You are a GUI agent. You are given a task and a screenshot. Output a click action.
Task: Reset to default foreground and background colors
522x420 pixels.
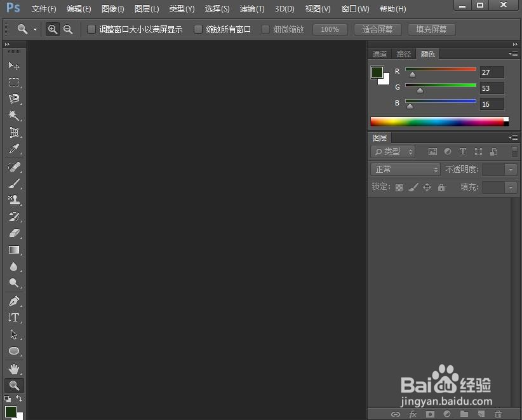8,398
